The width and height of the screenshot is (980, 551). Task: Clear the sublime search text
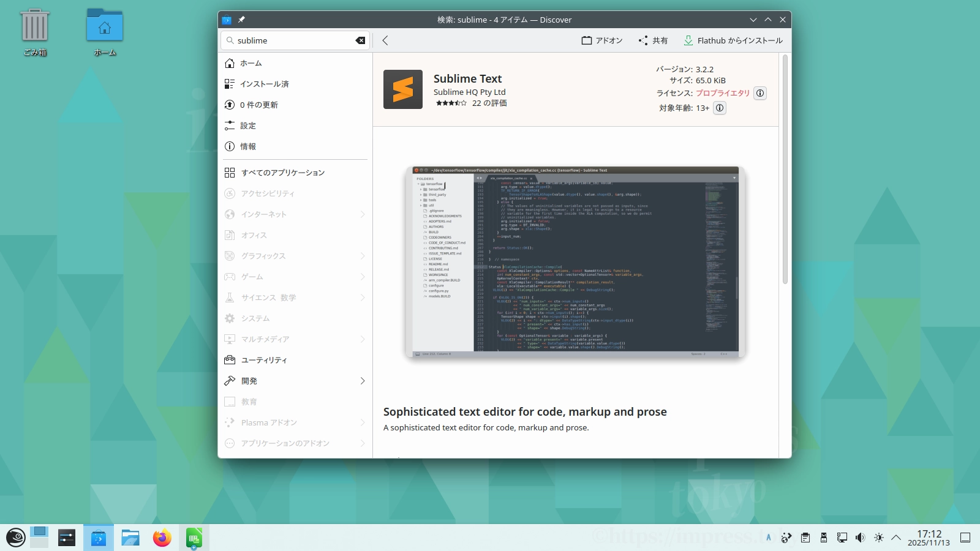pos(360,40)
